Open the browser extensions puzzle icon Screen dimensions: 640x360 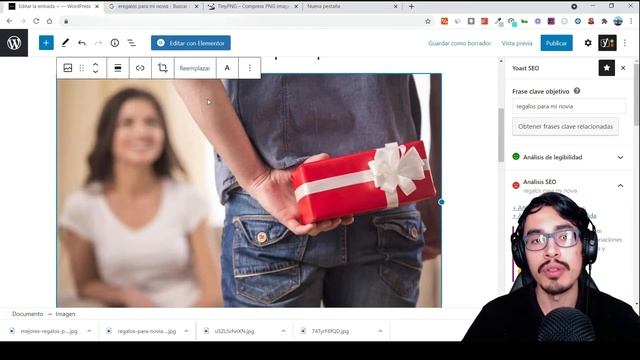click(604, 21)
